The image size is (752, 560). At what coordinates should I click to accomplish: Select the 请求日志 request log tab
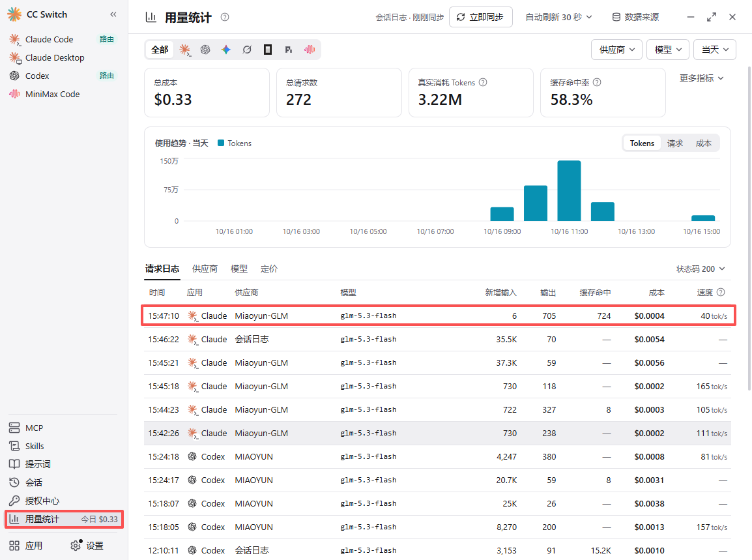[162, 269]
